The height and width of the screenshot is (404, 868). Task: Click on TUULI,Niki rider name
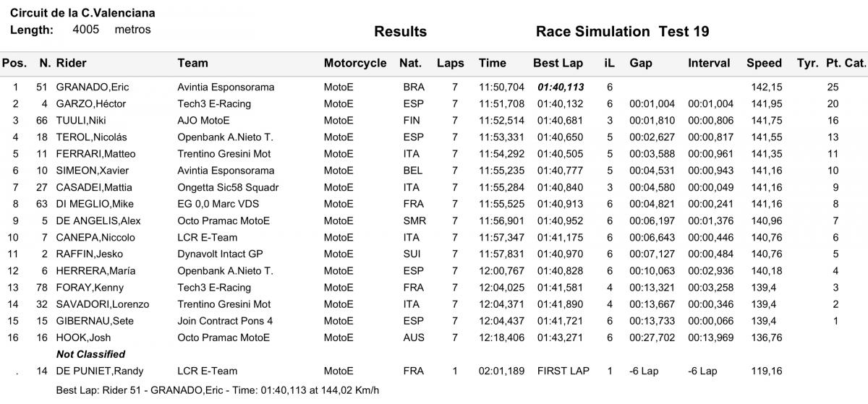pos(81,121)
